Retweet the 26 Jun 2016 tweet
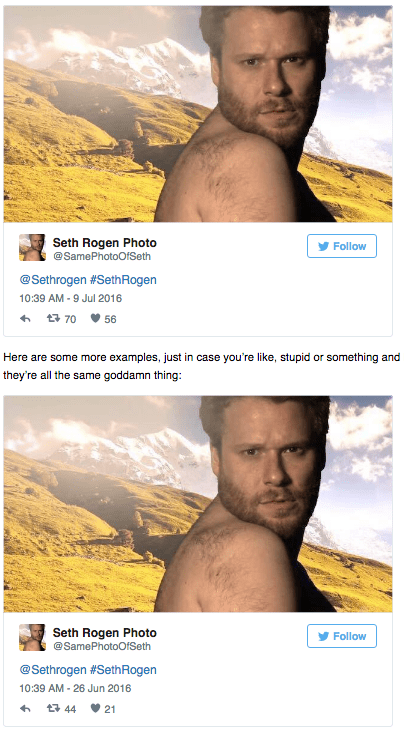This screenshot has height=735, width=404. [x=53, y=709]
